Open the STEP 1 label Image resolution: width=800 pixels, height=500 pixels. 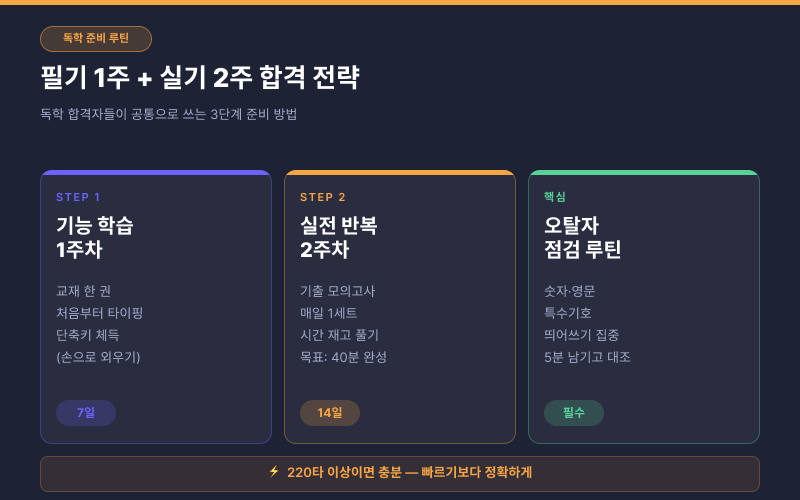[78, 197]
